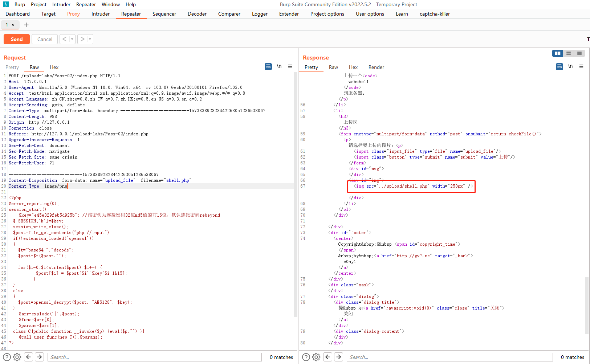Viewport: 590px width, 364px height.
Task: Open search help in the Response panel
Action: click(306, 357)
